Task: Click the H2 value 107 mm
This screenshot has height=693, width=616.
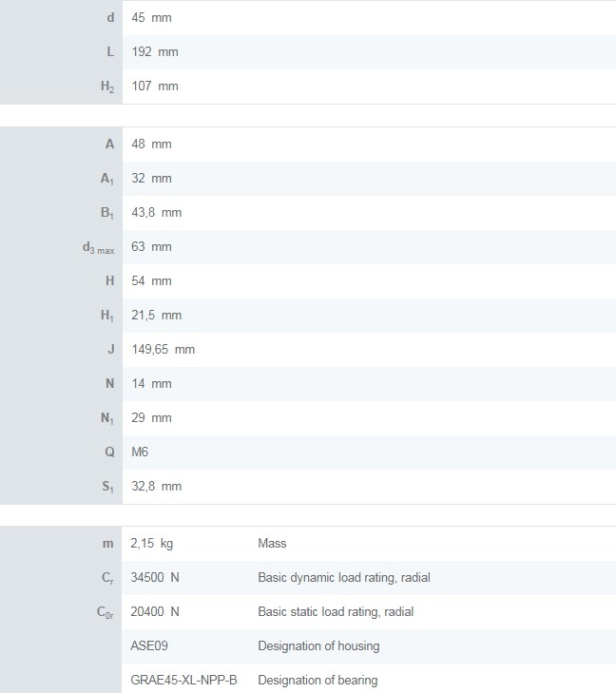Action: (154, 87)
